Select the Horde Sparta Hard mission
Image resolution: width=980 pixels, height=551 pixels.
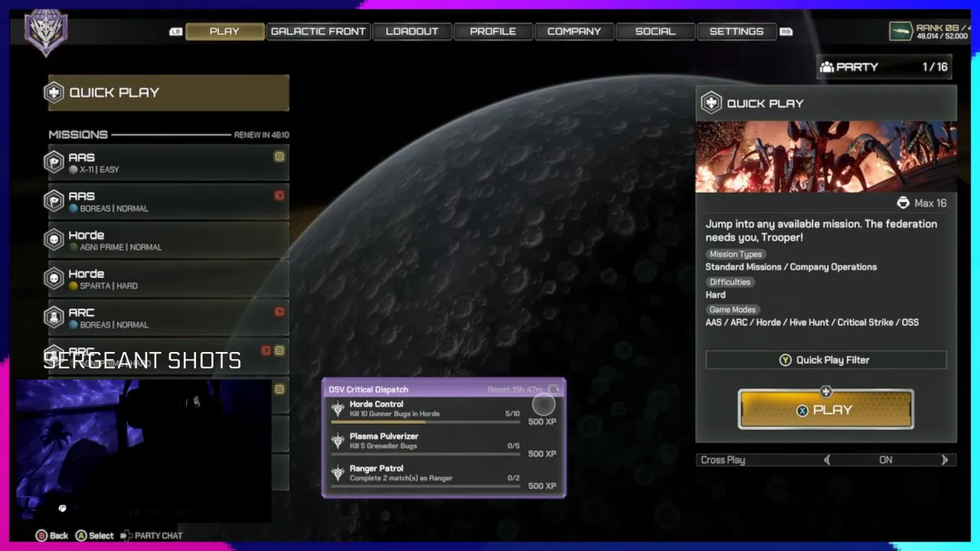point(168,279)
